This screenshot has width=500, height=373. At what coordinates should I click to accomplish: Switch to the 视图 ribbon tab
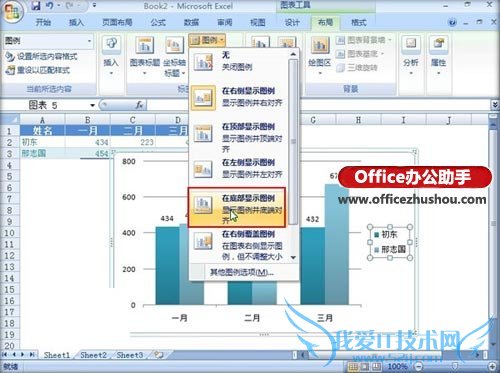(x=258, y=22)
